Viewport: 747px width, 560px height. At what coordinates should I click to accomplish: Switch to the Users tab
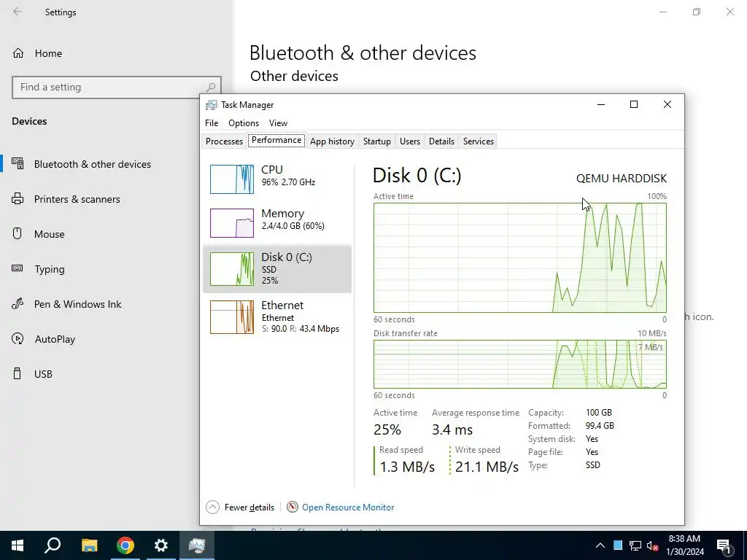pos(410,141)
